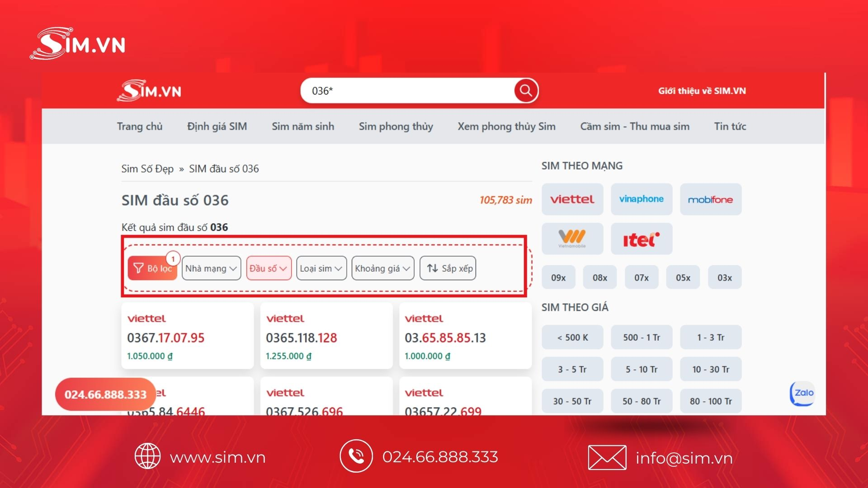Select the 07x prefix button
Image resolution: width=868 pixels, height=488 pixels.
[x=642, y=277]
